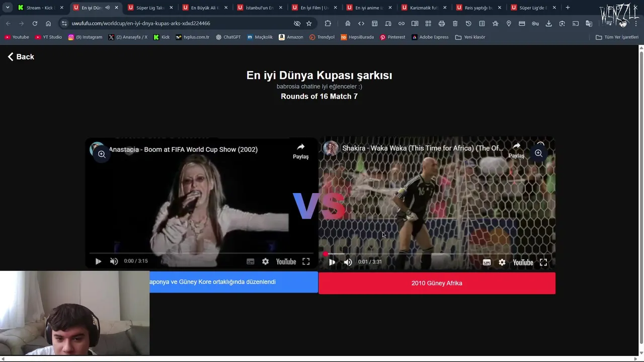Seek on the Anastacia video progress bar
The width and height of the screenshot is (644, 362).
click(x=201, y=253)
